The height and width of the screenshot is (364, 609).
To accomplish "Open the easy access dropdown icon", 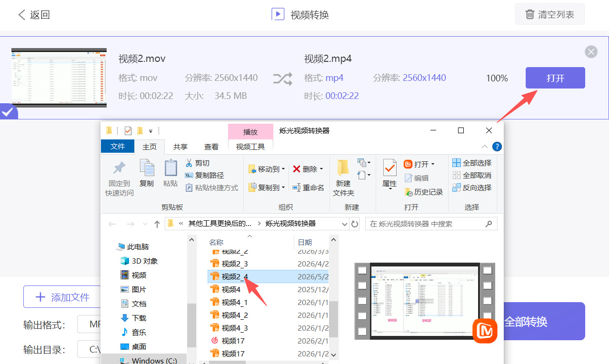I will 364,176.
